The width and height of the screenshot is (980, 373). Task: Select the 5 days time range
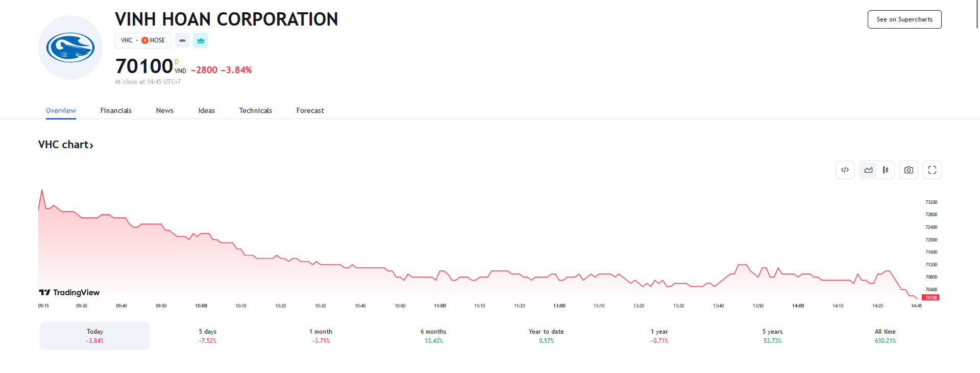[208, 336]
